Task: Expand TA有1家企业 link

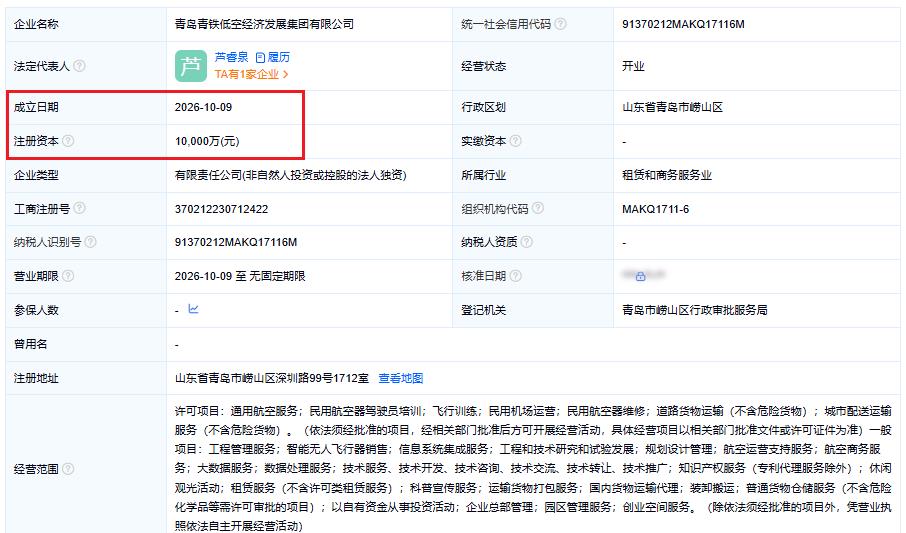Action: (251, 75)
